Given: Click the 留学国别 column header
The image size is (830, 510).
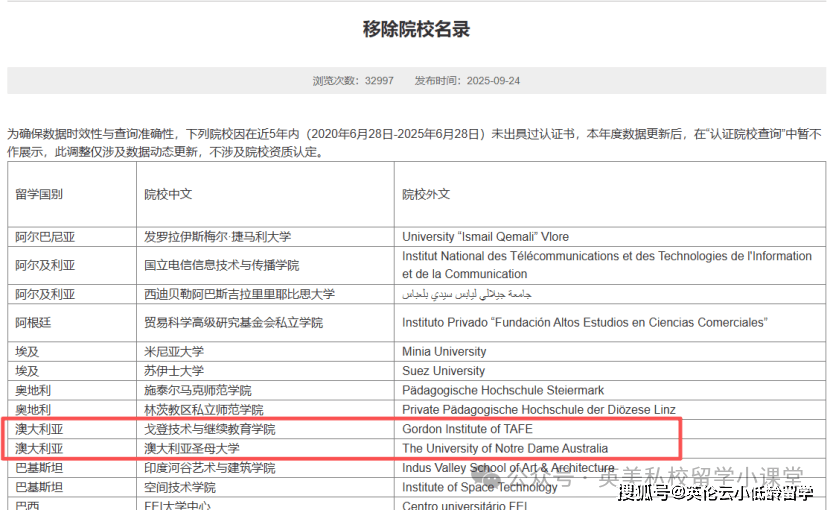Looking at the screenshot, I should [x=39, y=194].
